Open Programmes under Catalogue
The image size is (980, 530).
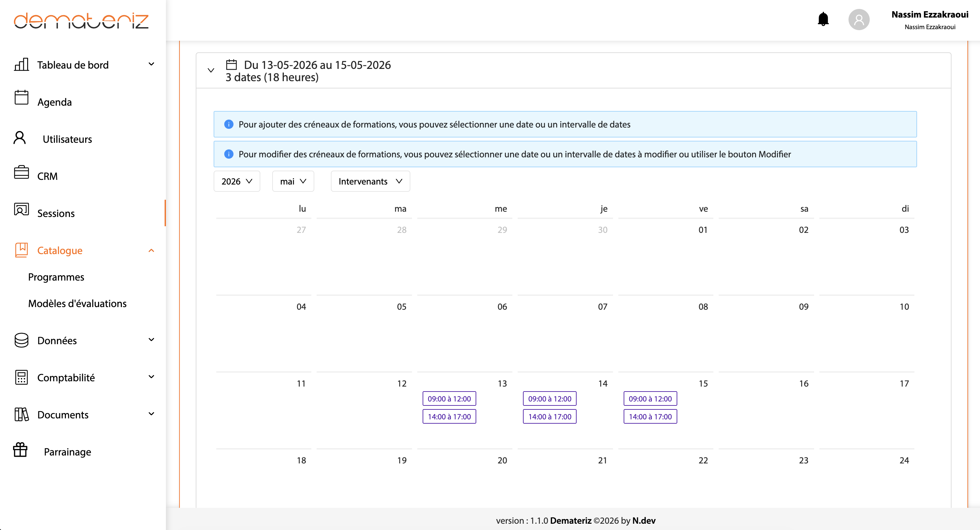[x=56, y=277]
